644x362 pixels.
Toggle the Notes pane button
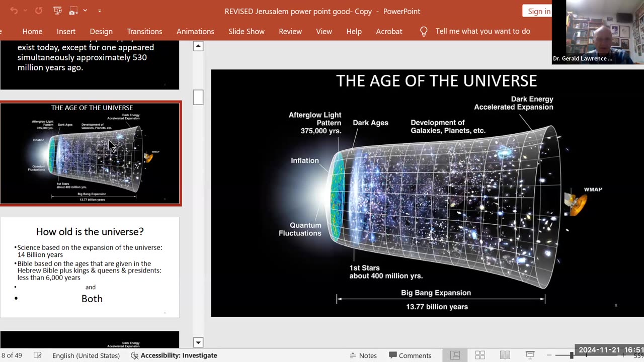363,355
